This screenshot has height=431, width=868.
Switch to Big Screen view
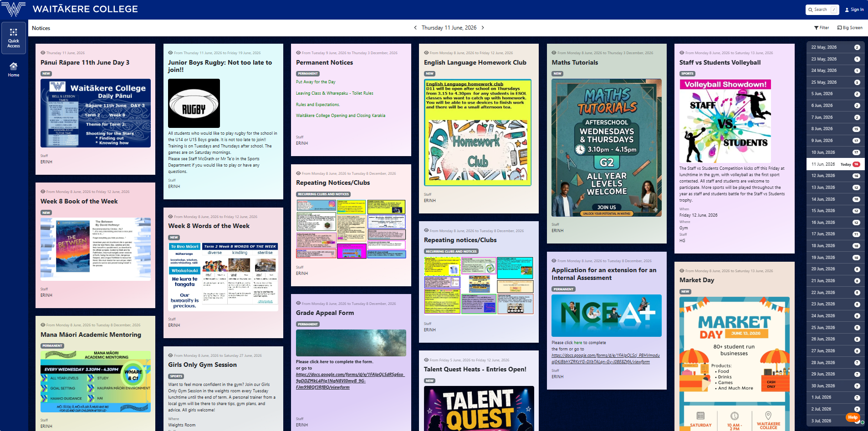850,28
